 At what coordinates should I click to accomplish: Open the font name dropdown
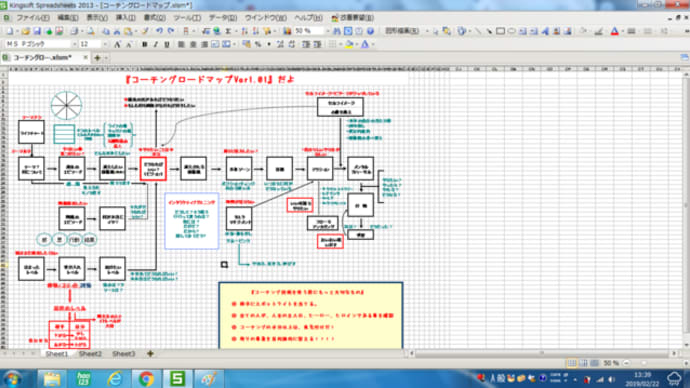(x=74, y=44)
